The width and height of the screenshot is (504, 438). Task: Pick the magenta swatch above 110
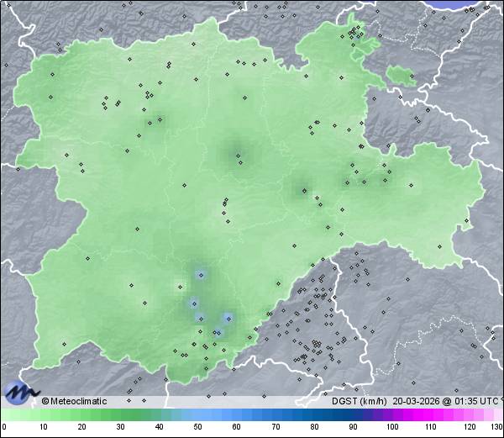(431, 415)
